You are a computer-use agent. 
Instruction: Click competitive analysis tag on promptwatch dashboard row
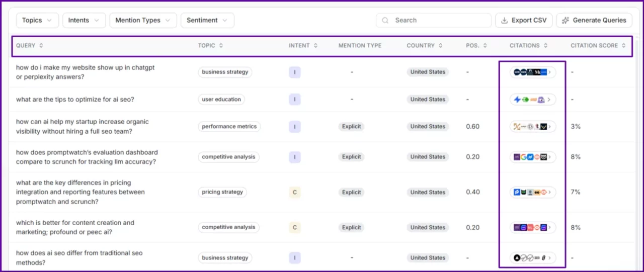[228, 157]
